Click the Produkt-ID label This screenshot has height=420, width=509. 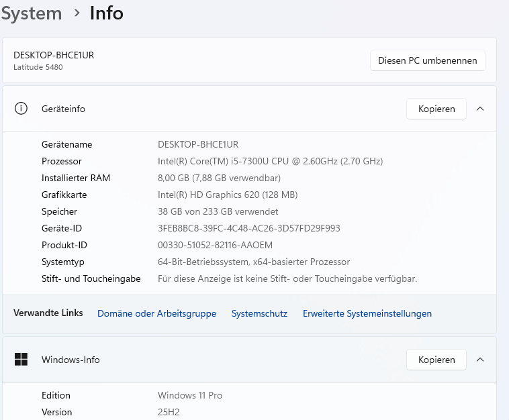pos(64,245)
